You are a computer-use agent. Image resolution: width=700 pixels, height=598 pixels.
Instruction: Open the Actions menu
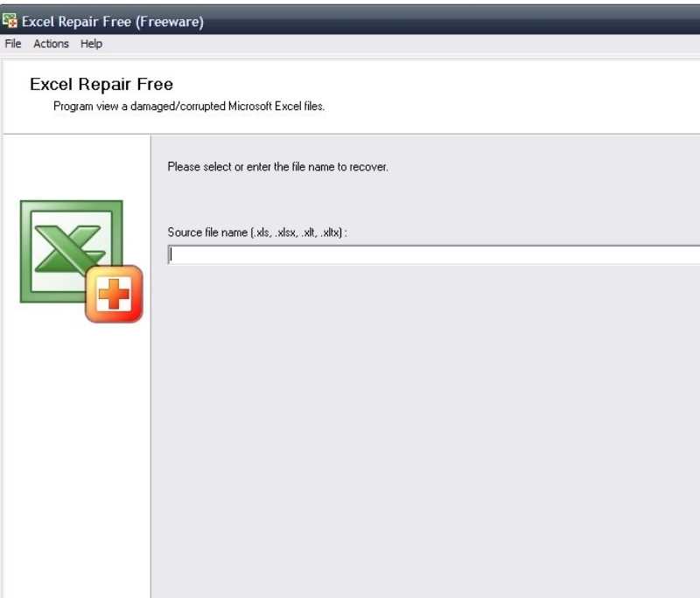click(51, 44)
